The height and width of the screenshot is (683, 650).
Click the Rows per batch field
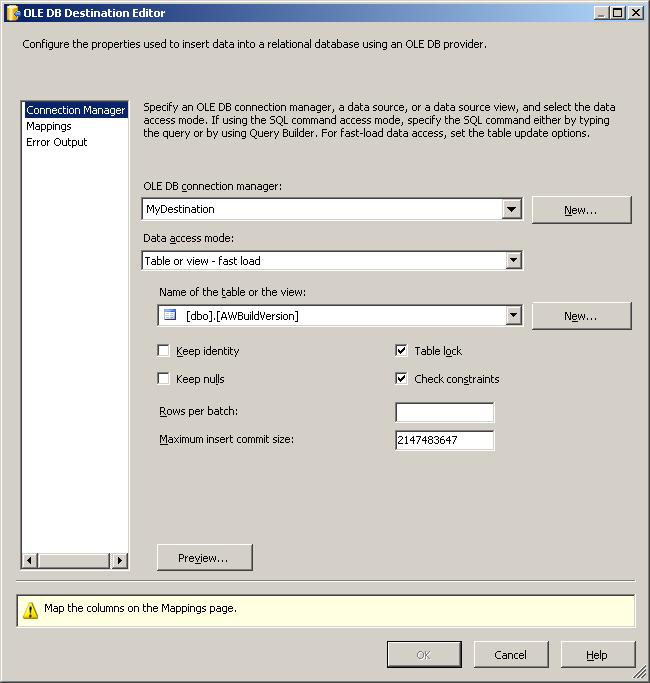tap(444, 413)
